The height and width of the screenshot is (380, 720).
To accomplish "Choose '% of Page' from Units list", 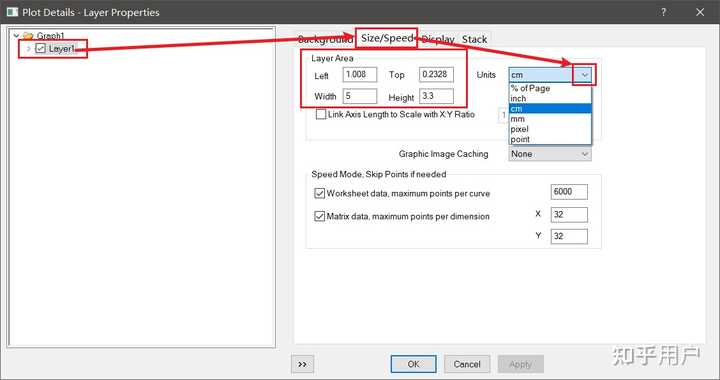I will tap(550, 88).
